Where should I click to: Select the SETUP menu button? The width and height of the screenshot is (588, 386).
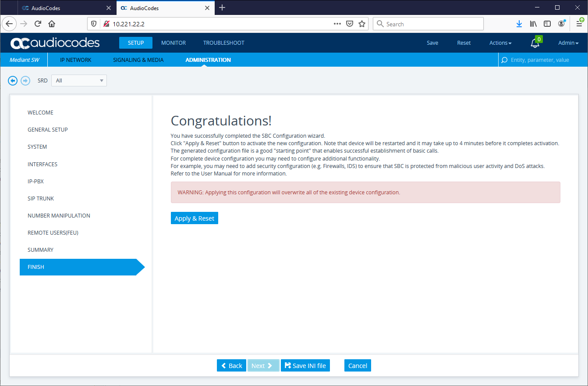click(x=136, y=43)
